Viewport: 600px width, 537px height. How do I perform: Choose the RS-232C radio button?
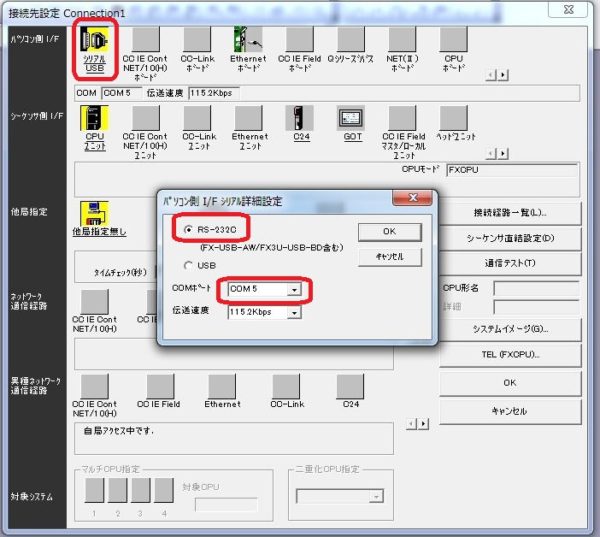tap(188, 230)
